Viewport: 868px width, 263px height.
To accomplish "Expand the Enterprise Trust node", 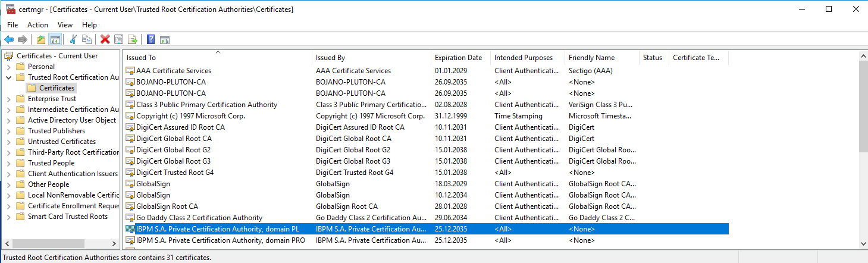I will (x=9, y=99).
